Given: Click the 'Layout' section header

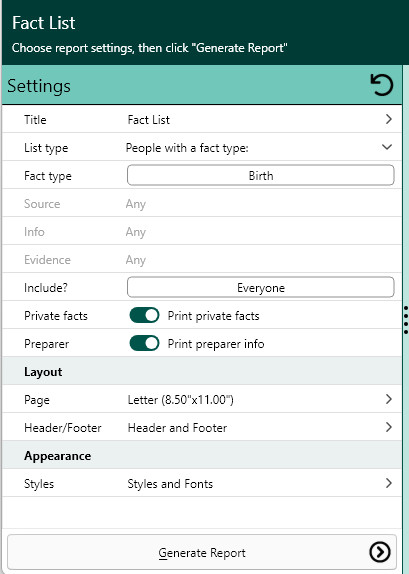Looking at the screenshot, I should point(43,372).
